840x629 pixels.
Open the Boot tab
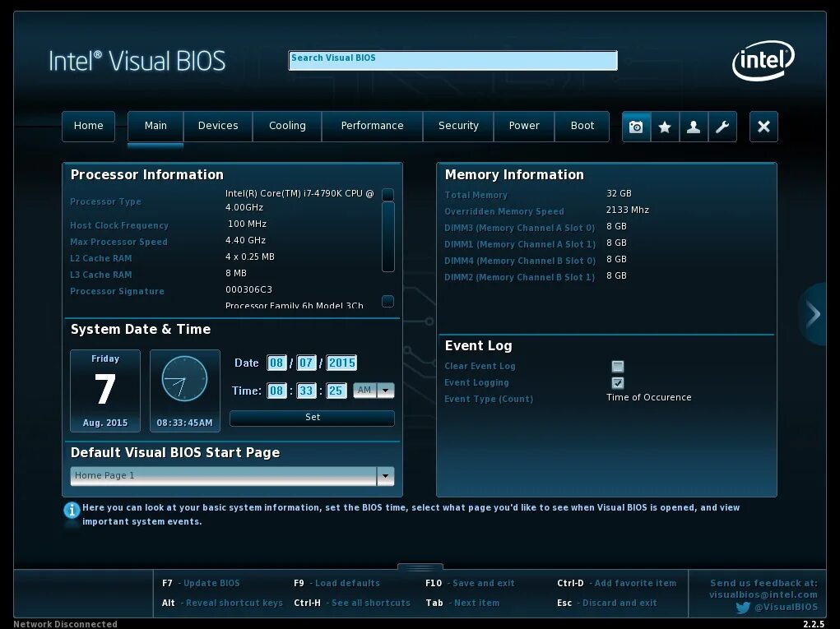tap(582, 127)
